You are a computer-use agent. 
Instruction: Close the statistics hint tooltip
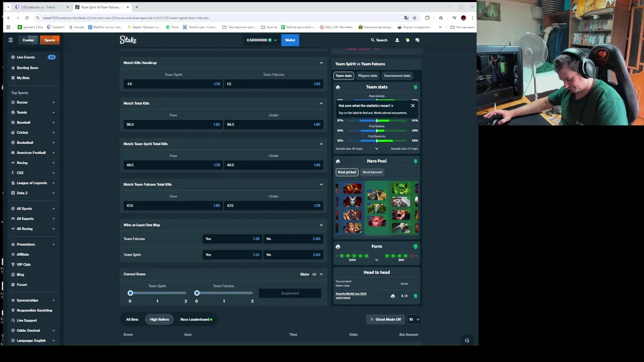click(x=413, y=106)
